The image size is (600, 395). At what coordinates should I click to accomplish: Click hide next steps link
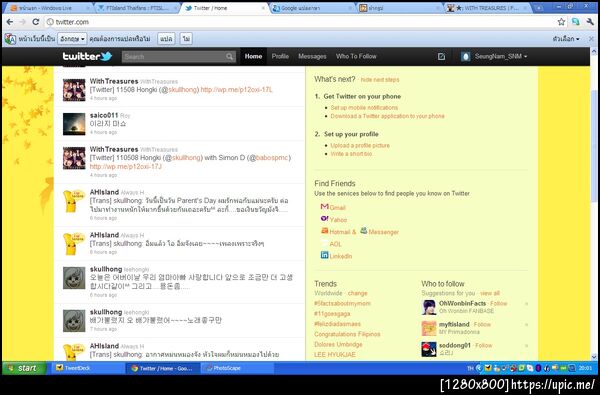[x=380, y=80]
